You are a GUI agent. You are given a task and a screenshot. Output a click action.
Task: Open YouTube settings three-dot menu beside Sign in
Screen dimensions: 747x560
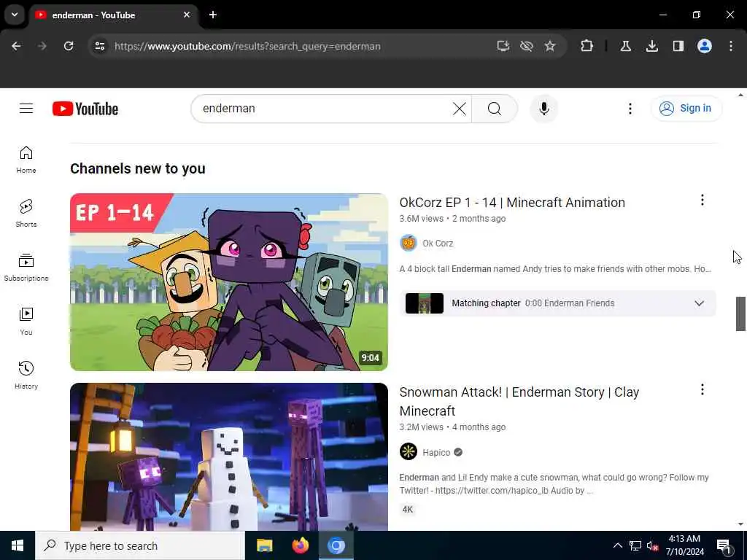point(630,109)
